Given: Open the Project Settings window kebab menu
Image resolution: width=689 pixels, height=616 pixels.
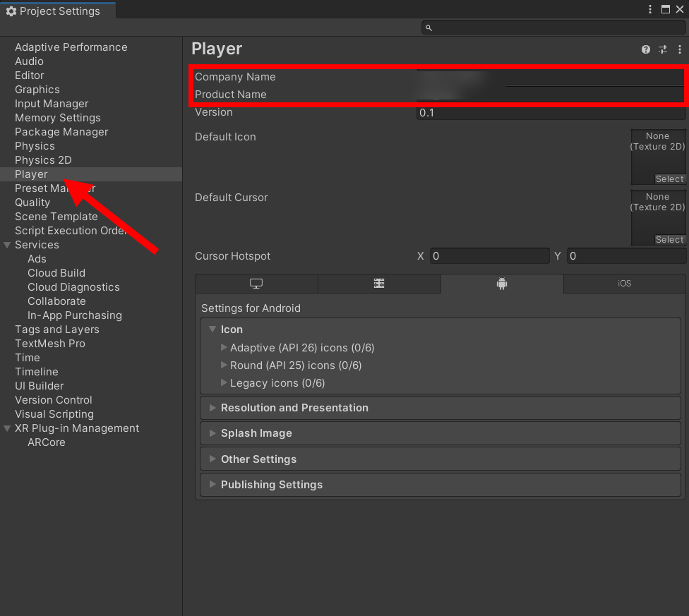Looking at the screenshot, I should (x=650, y=9).
